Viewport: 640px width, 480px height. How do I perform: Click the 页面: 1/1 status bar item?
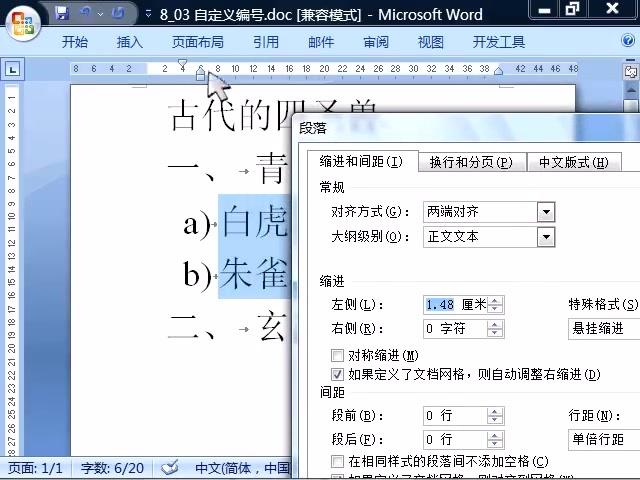[x=36, y=468]
